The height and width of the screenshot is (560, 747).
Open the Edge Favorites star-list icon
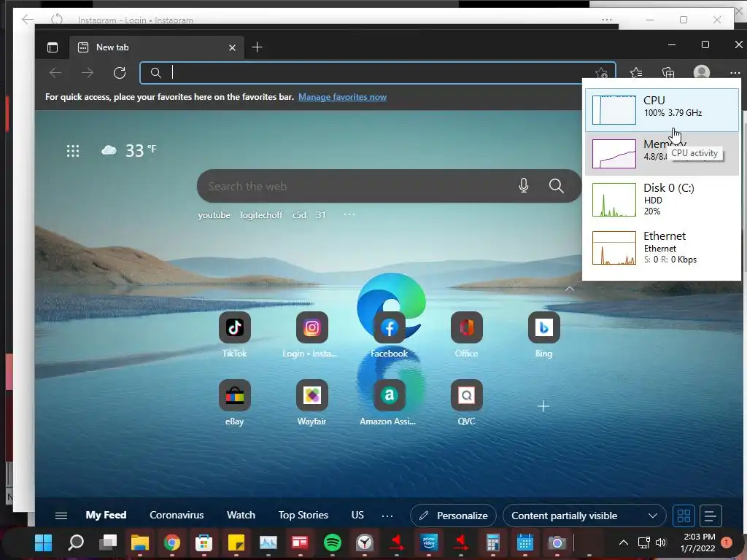click(x=636, y=73)
